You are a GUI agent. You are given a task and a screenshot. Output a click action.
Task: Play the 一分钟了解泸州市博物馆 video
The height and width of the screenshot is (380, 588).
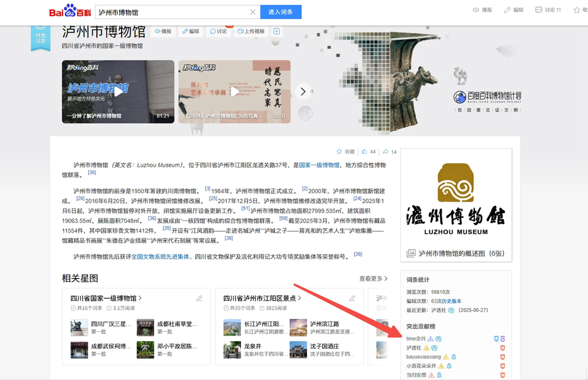[118, 91]
